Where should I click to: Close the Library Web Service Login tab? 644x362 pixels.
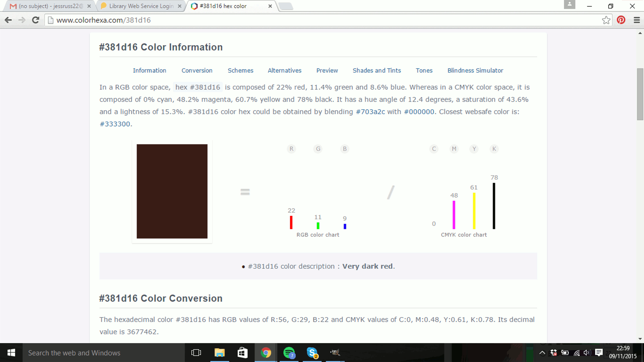[x=179, y=6]
